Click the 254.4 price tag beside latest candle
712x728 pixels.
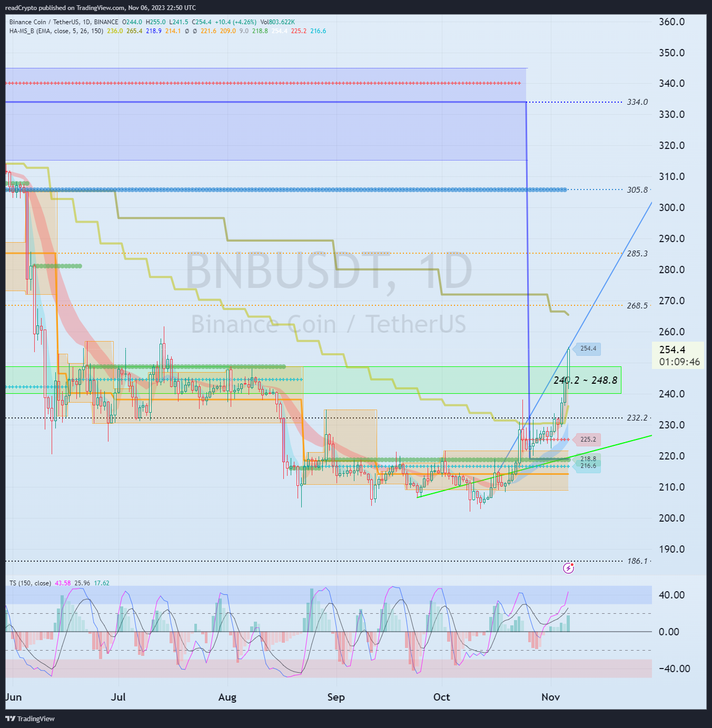(587, 348)
